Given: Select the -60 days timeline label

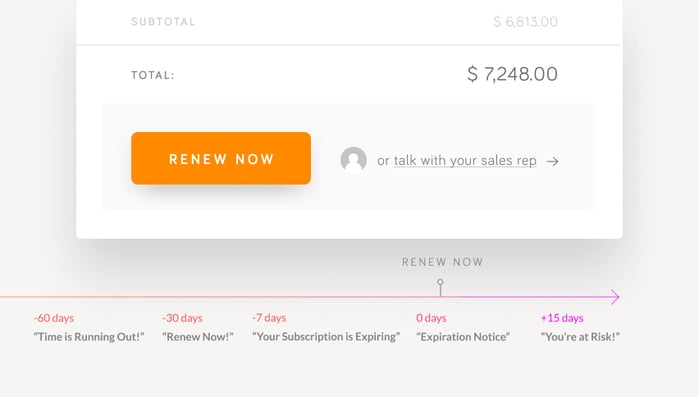Looking at the screenshot, I should point(53,318).
